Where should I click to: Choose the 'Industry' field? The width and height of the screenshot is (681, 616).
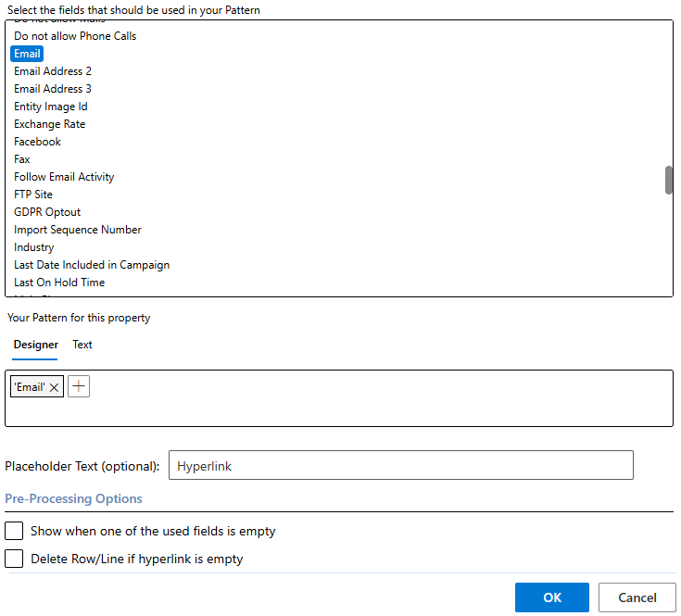[34, 247]
